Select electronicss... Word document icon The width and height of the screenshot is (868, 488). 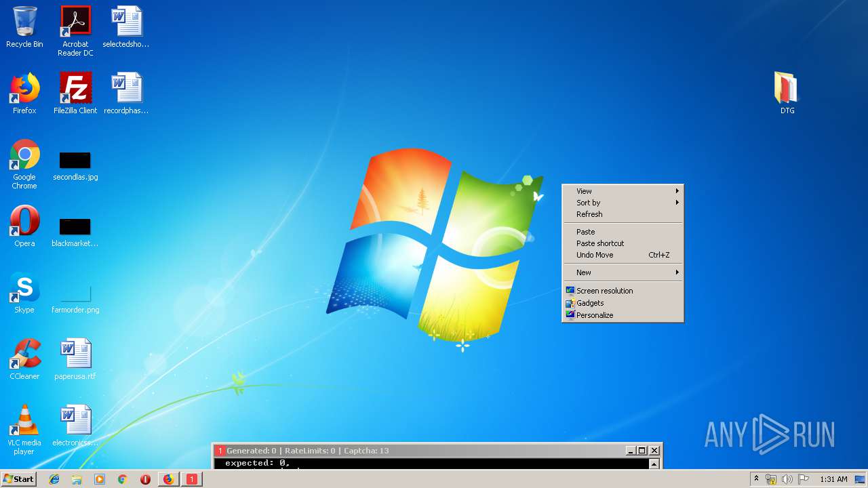[75, 426]
